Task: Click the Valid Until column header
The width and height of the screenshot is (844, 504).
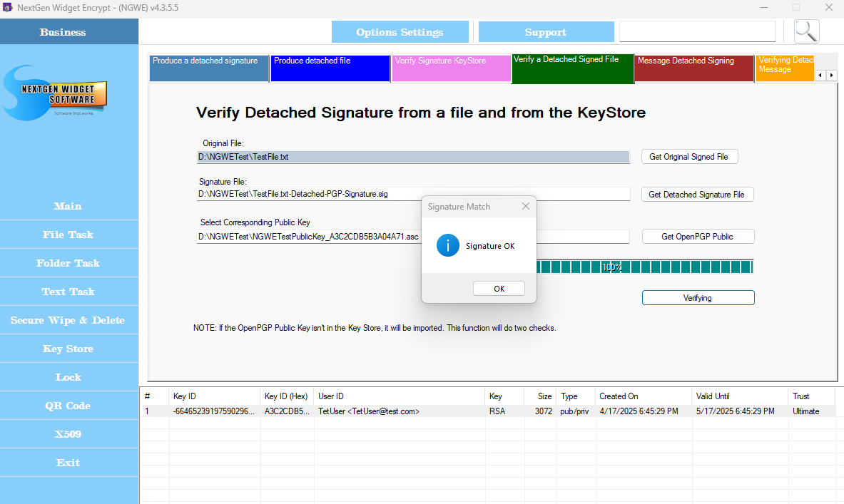Action: (740, 396)
